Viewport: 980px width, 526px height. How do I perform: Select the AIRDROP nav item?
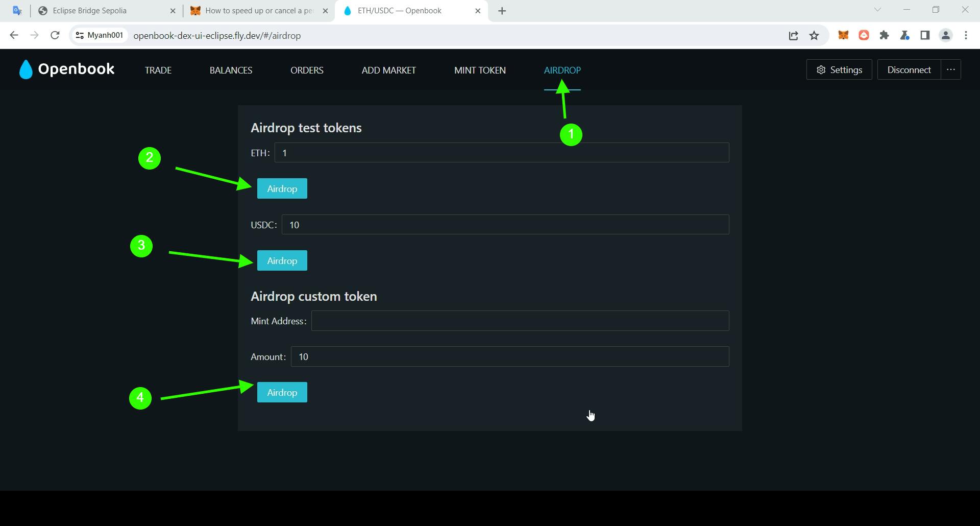point(562,70)
